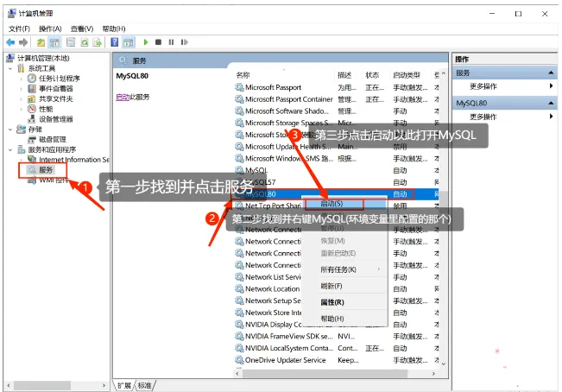This screenshot has width=562, height=392.
Task: Click the Microsoft Passport service gear icon
Action: coord(239,87)
